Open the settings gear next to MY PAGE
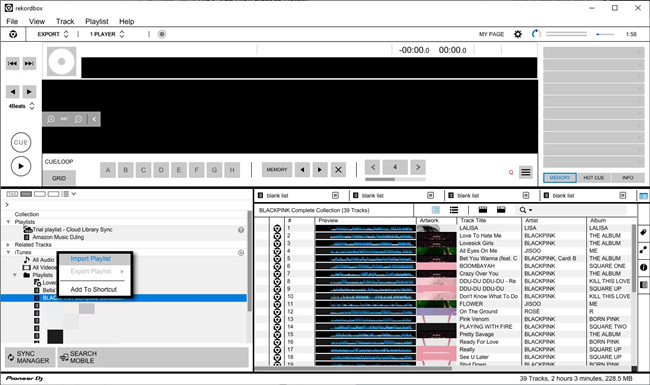The width and height of the screenshot is (650, 385). point(518,34)
